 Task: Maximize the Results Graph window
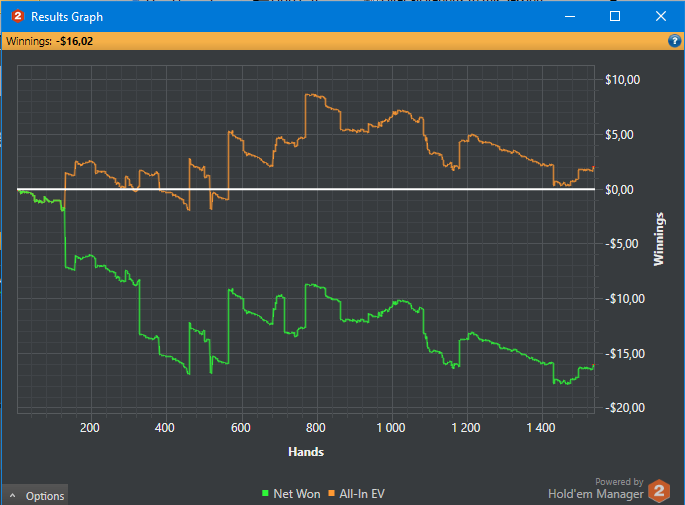pyautogui.click(x=615, y=16)
